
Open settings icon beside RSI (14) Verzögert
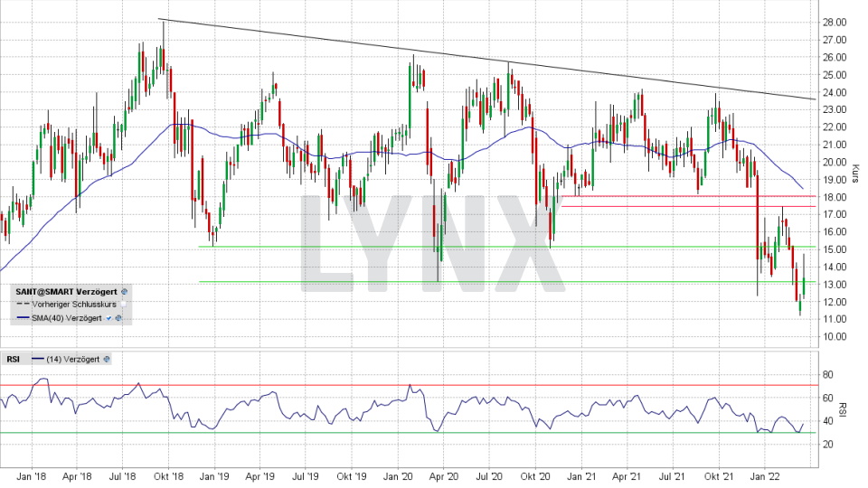point(107,359)
